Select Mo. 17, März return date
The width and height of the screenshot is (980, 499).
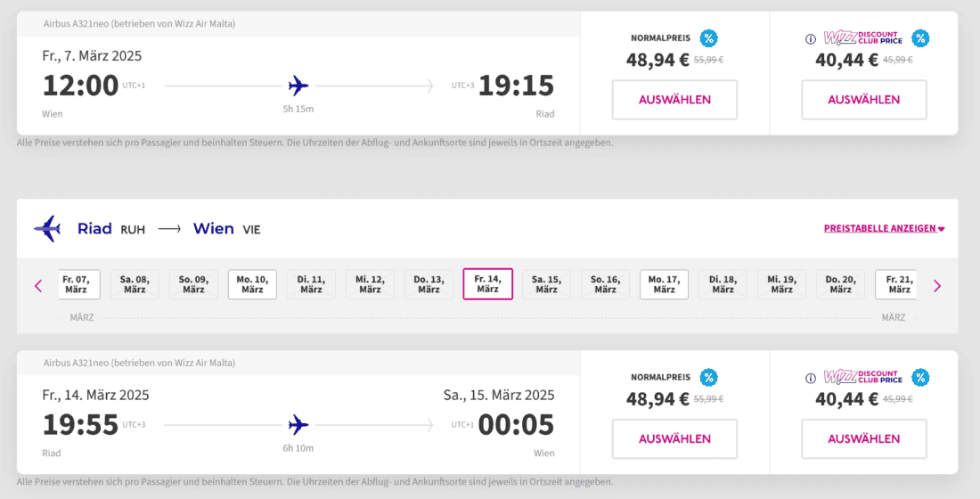(664, 284)
